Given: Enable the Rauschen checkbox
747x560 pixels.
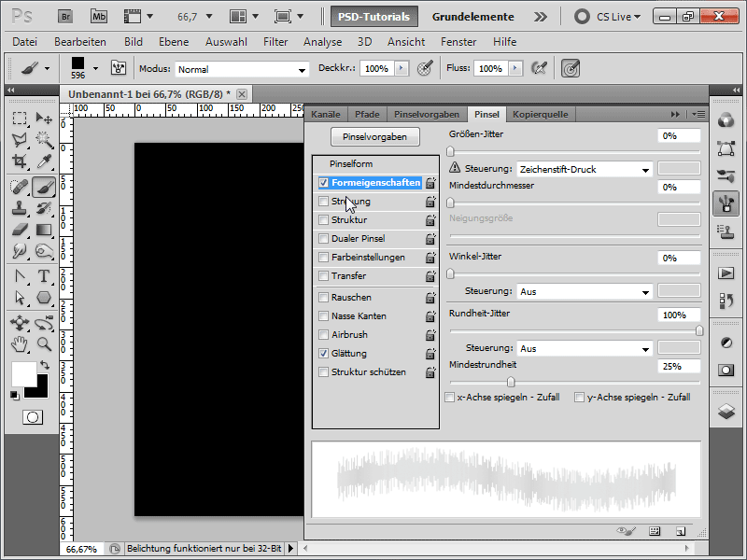Looking at the screenshot, I should 323,297.
